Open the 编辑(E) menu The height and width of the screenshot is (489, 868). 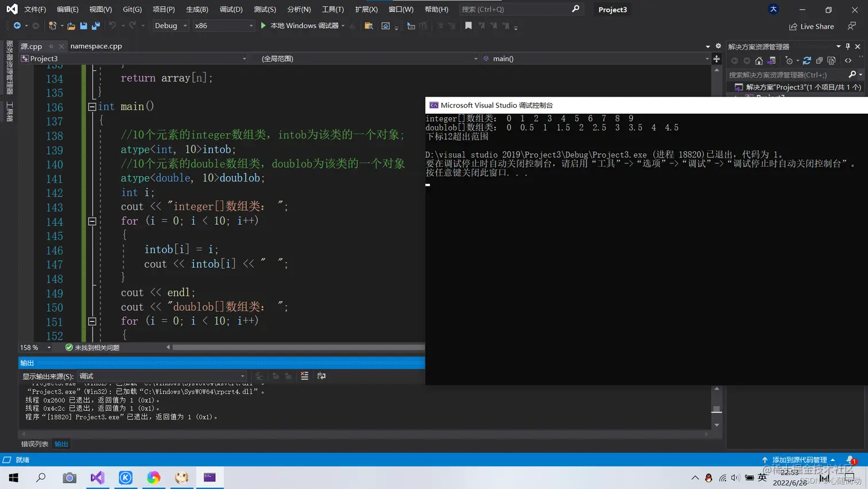[x=68, y=9]
